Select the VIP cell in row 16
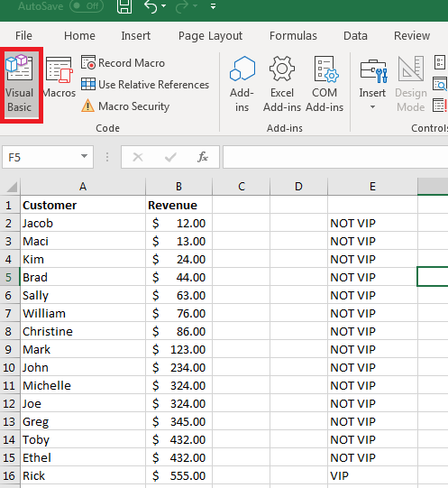 372,475
